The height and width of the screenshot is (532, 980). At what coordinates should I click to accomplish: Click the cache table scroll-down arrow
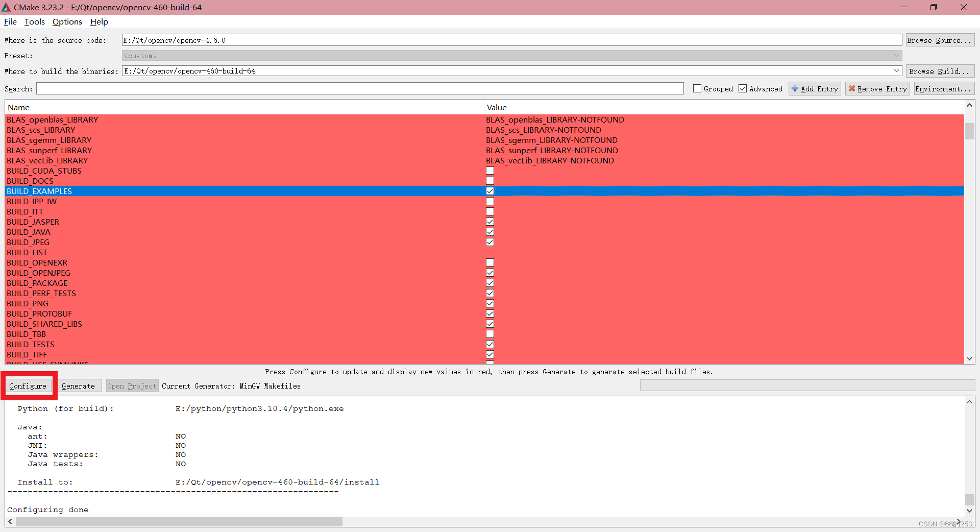point(969,359)
